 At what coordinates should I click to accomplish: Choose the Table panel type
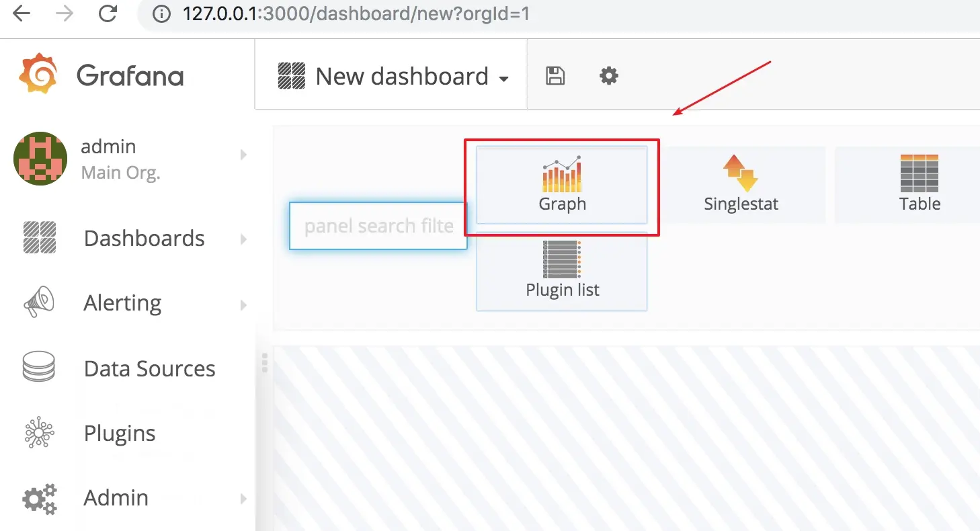[x=920, y=186]
